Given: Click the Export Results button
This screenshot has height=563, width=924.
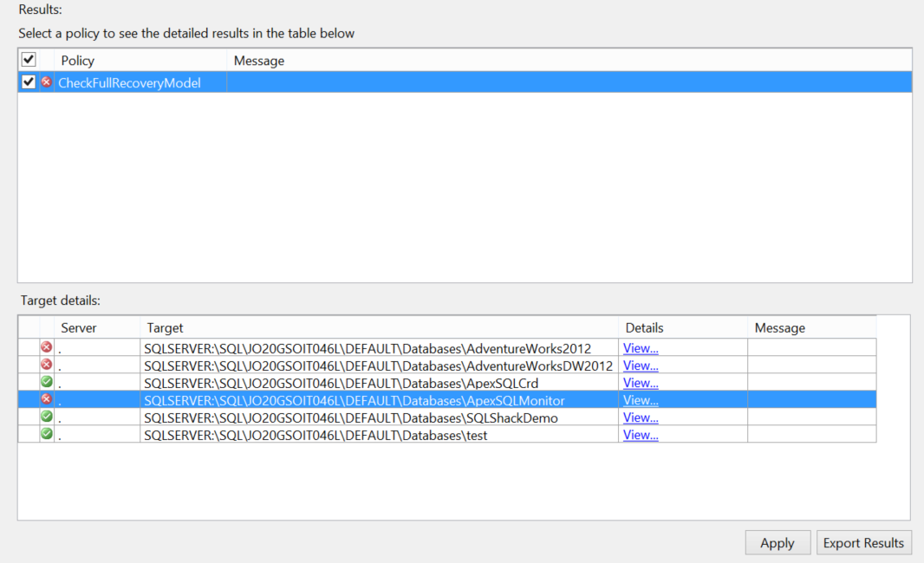Looking at the screenshot, I should pyautogui.click(x=863, y=543).
